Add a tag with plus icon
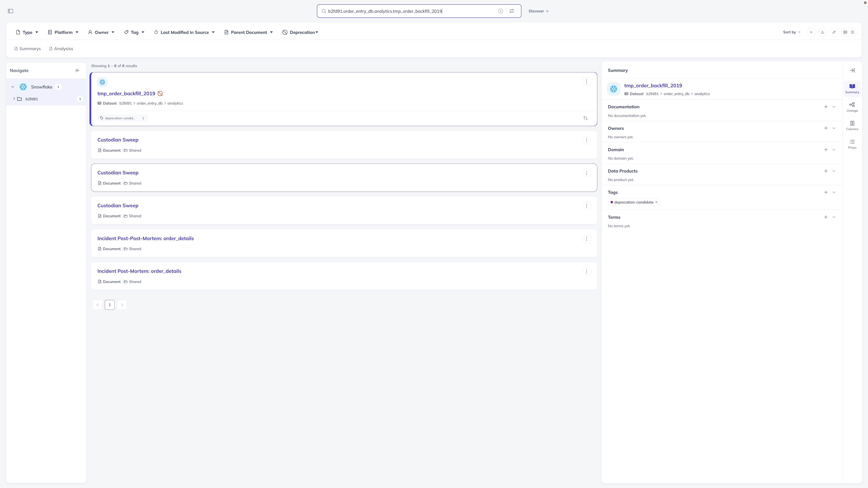The width and height of the screenshot is (868, 488). pyautogui.click(x=826, y=192)
